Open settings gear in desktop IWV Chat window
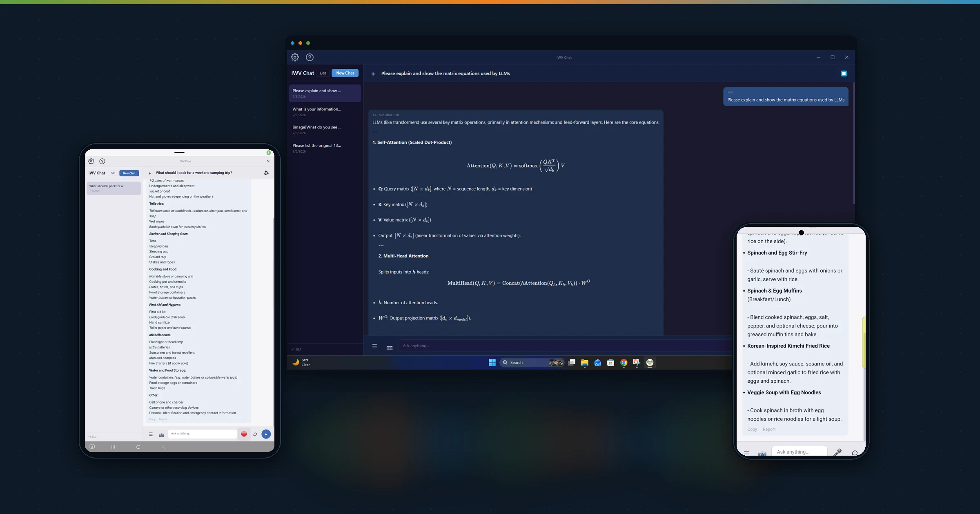This screenshot has height=514, width=980. (x=295, y=57)
